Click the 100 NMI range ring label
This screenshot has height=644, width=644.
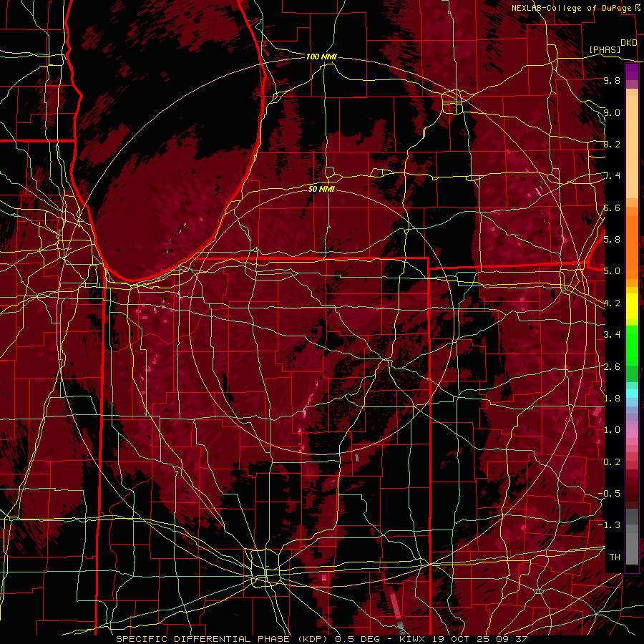[321, 57]
